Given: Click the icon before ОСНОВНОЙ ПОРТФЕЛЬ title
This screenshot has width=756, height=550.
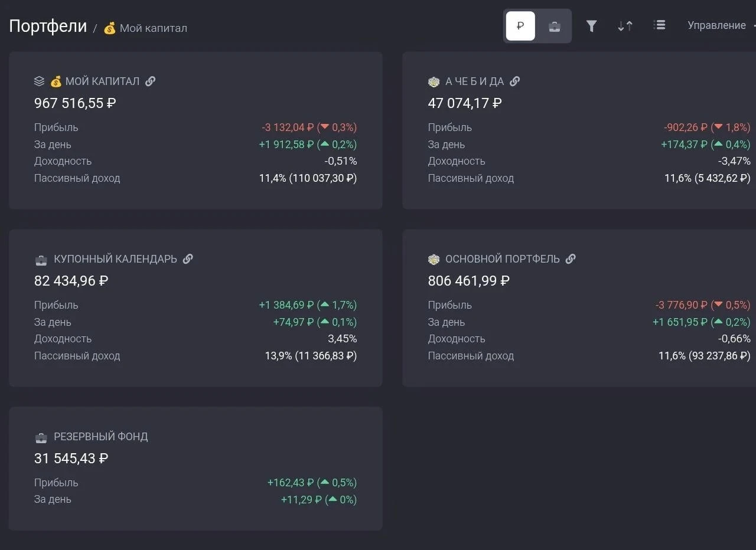Looking at the screenshot, I should point(434,259).
